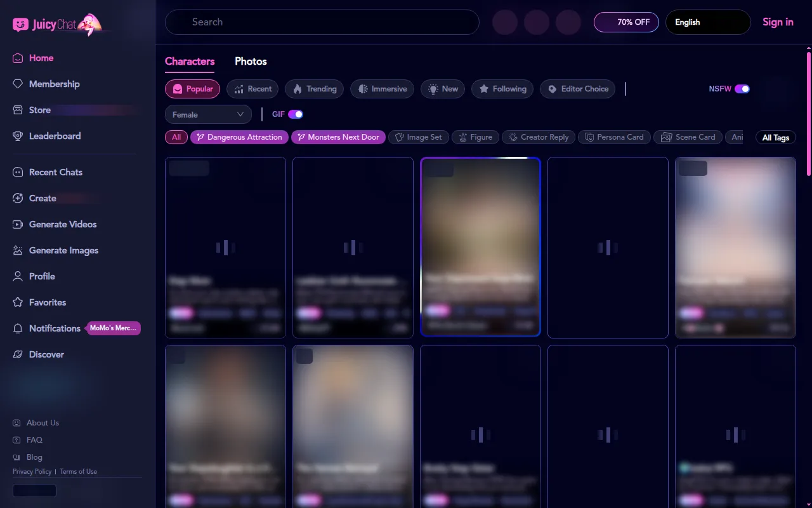The height and width of the screenshot is (508, 812).
Task: Select the Following filter
Action: [502, 89]
